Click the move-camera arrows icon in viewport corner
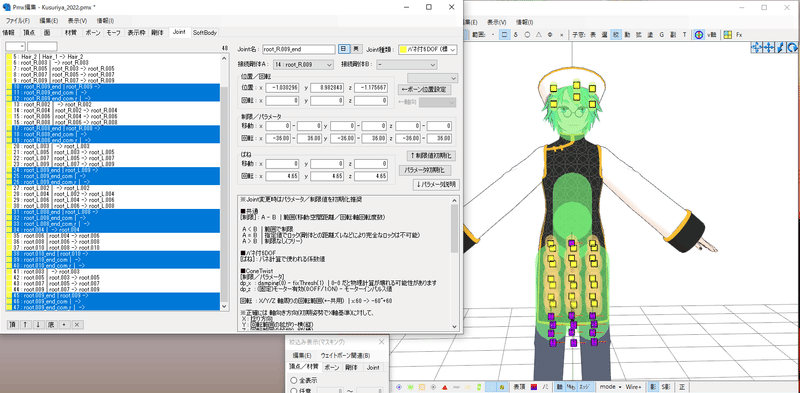 pyautogui.click(x=756, y=47)
